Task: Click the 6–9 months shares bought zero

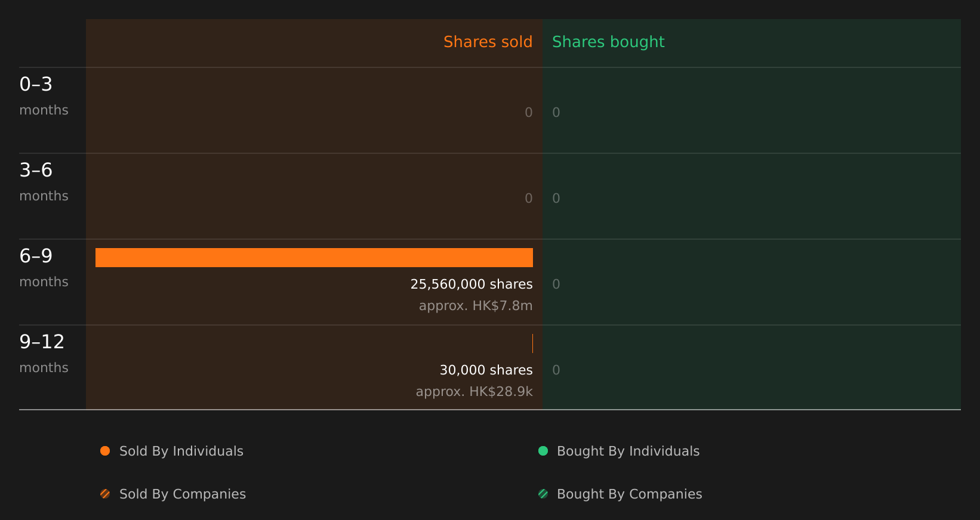Action: pos(556,284)
